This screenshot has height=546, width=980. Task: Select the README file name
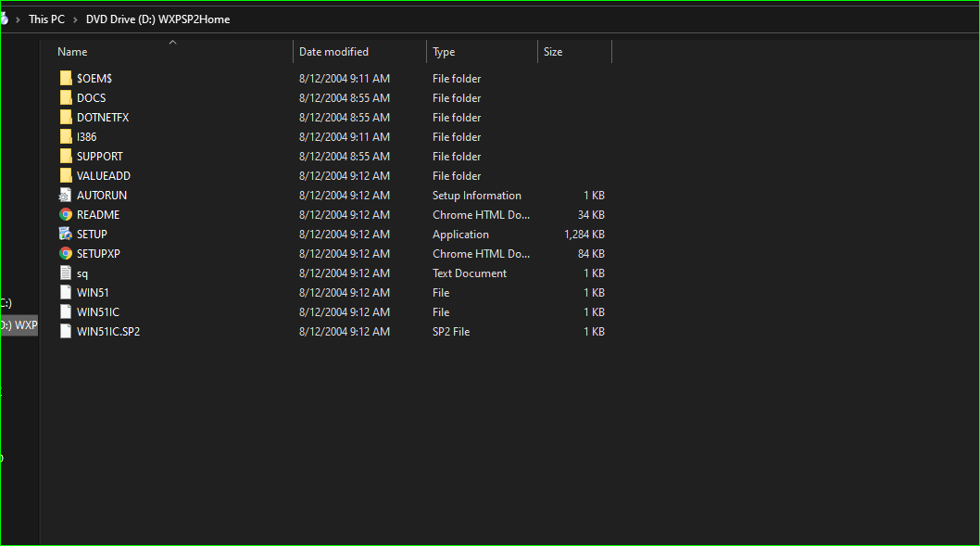click(98, 214)
